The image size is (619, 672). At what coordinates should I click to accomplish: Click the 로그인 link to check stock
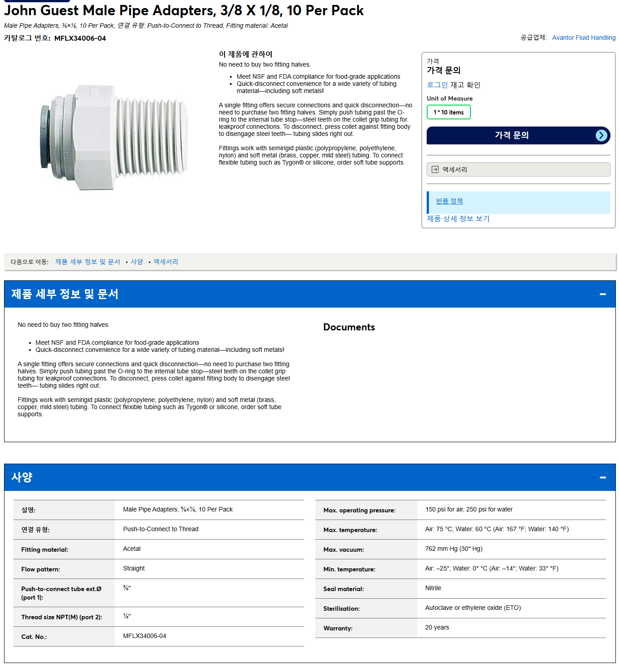pos(437,85)
